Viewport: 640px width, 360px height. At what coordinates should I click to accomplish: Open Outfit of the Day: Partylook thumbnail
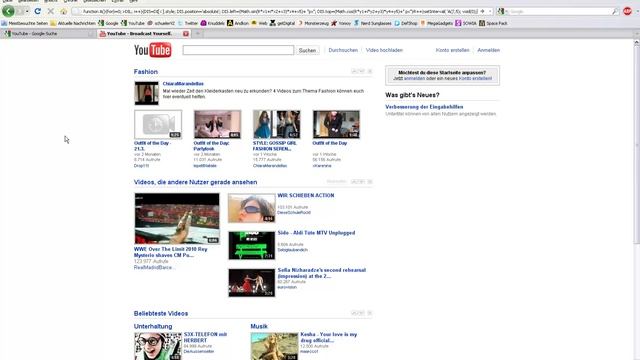point(218,124)
